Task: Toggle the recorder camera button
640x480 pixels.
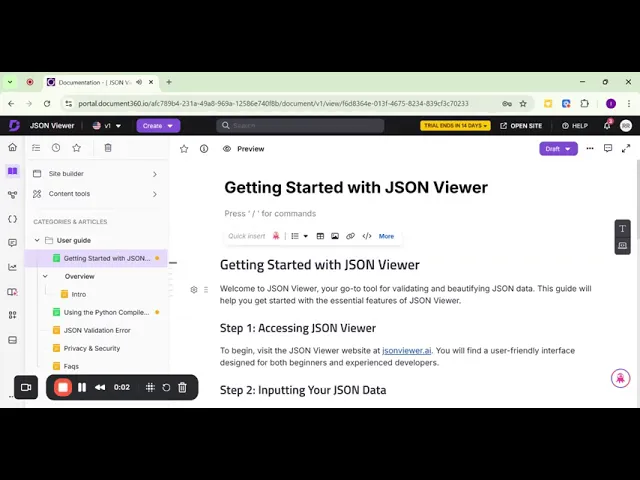Action: click(26, 387)
